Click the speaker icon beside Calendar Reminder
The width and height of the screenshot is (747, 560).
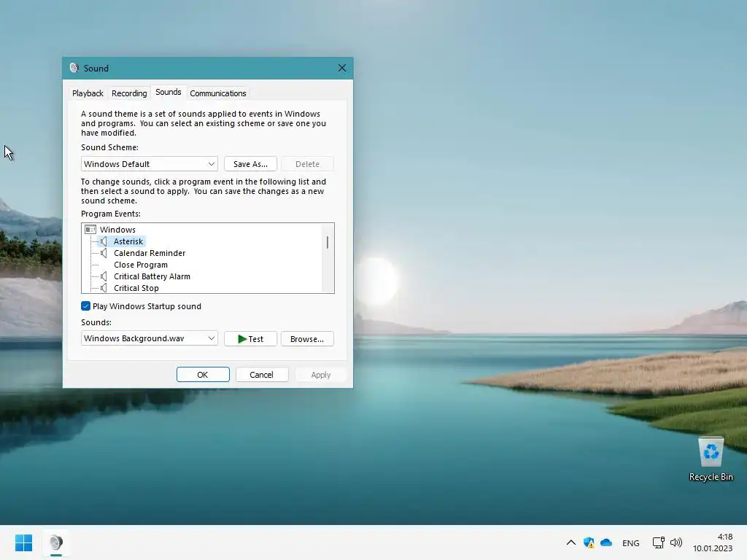(104, 253)
